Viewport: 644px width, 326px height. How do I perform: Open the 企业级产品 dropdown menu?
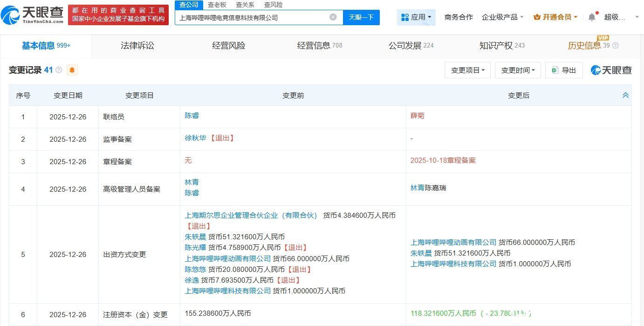tap(502, 17)
